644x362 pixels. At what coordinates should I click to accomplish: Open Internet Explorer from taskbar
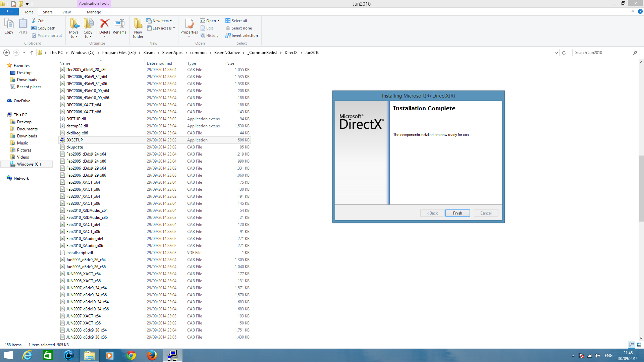point(27,355)
